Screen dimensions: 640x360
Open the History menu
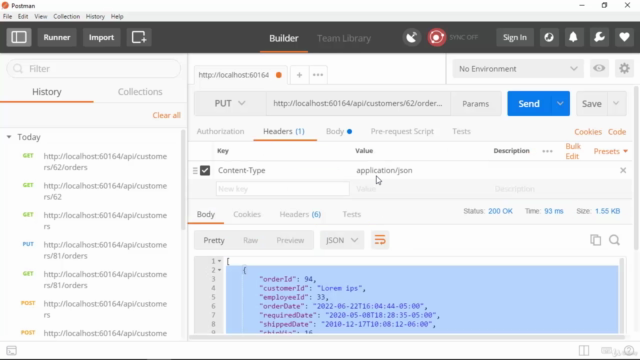[x=95, y=16]
